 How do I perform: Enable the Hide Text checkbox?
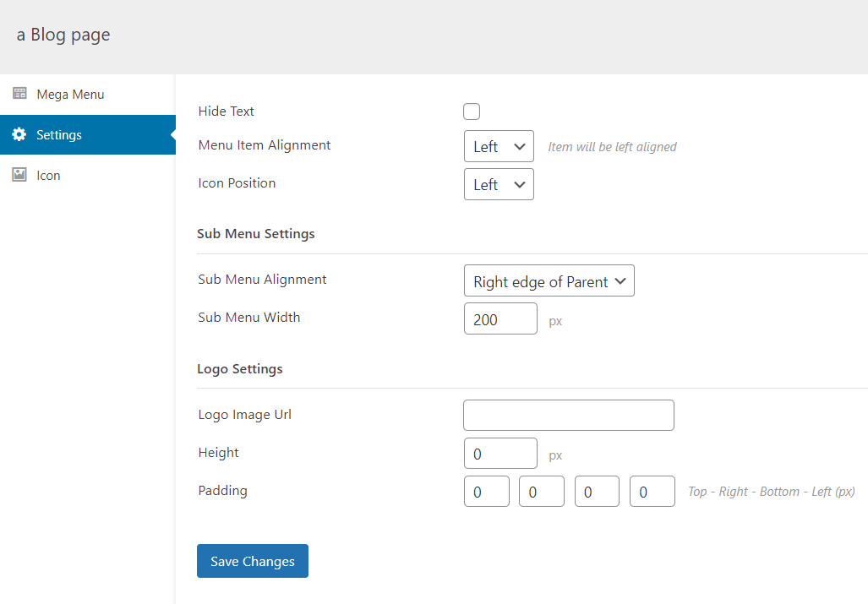(472, 112)
